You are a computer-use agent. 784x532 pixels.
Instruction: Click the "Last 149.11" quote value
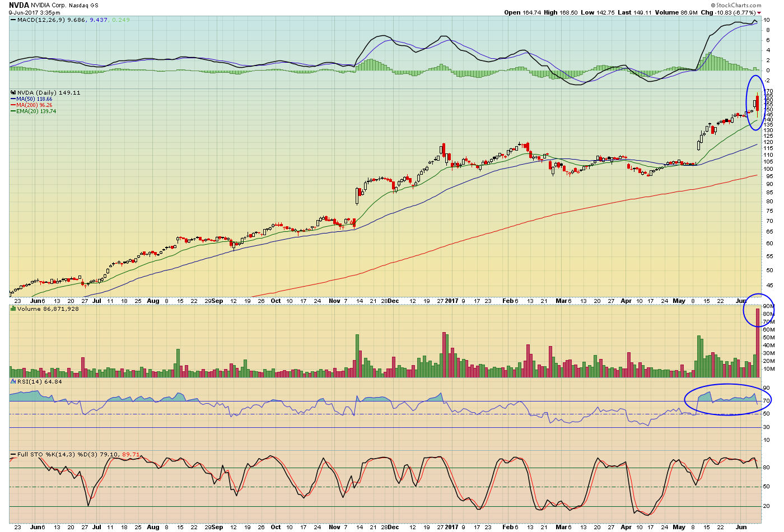tap(634, 12)
